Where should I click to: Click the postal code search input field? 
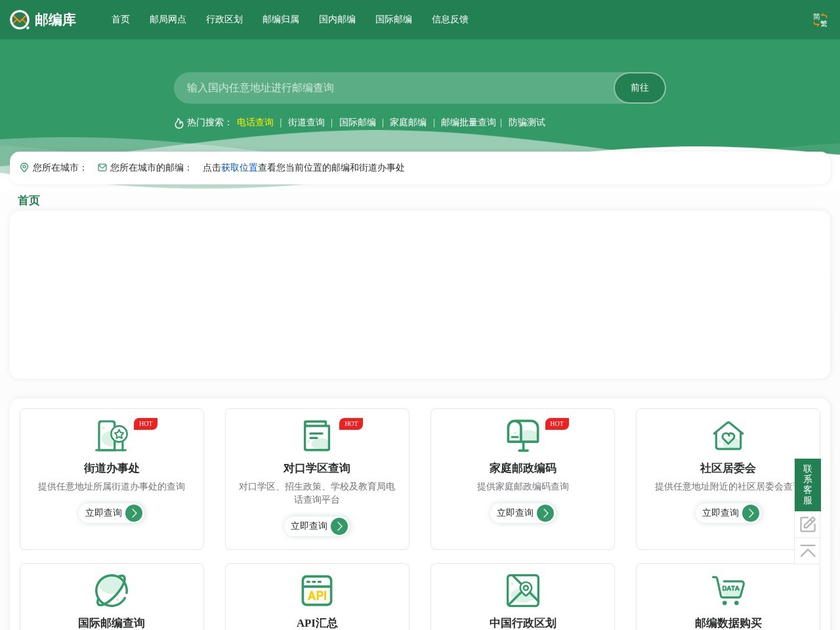point(394,88)
